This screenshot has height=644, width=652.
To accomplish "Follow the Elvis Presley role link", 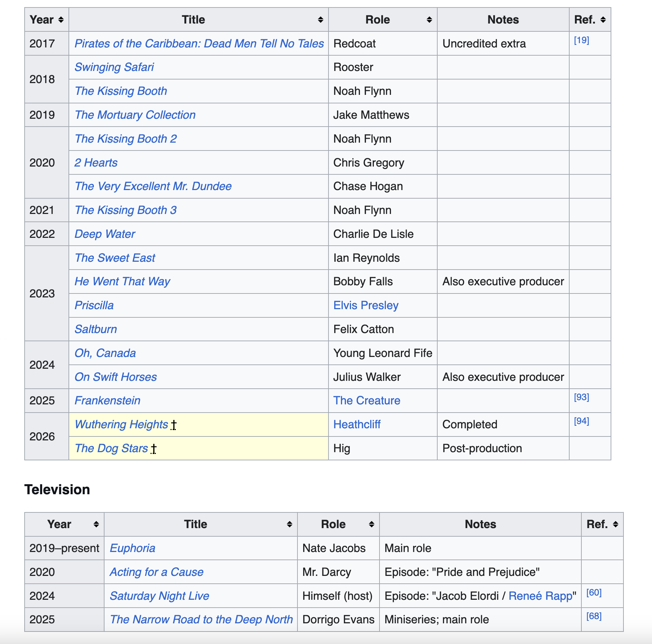I will pyautogui.click(x=366, y=305).
